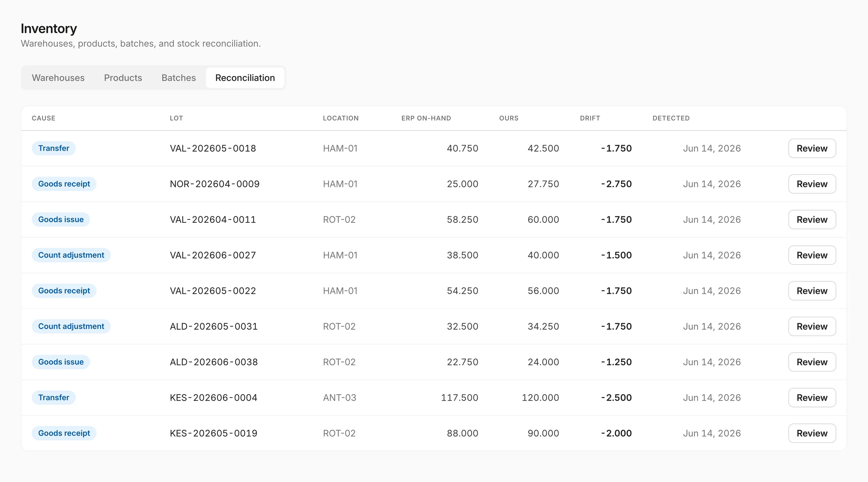Open Review for VAL-202604-0011
868x482 pixels.
coord(812,219)
